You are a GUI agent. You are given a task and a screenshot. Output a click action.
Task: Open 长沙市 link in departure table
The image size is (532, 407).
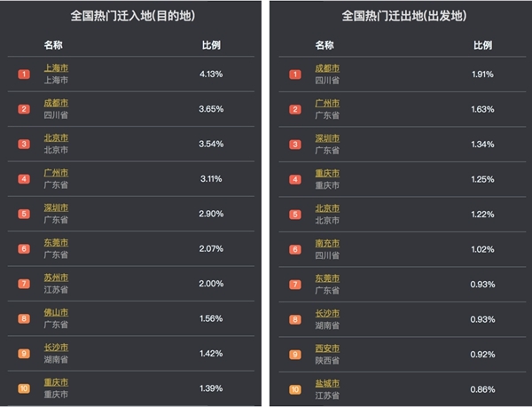pyautogui.click(x=327, y=313)
